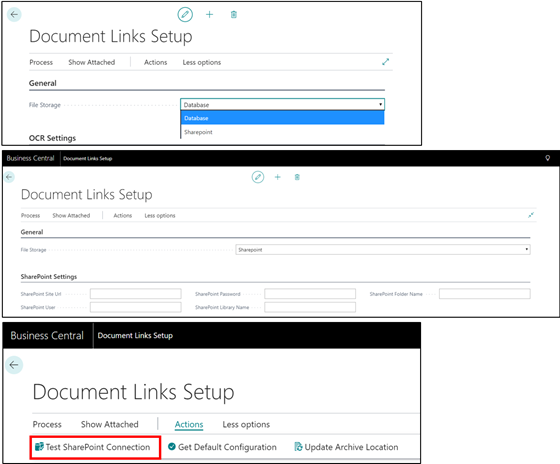
Task: Click edit pencil icon in middle panel
Action: pos(258,177)
